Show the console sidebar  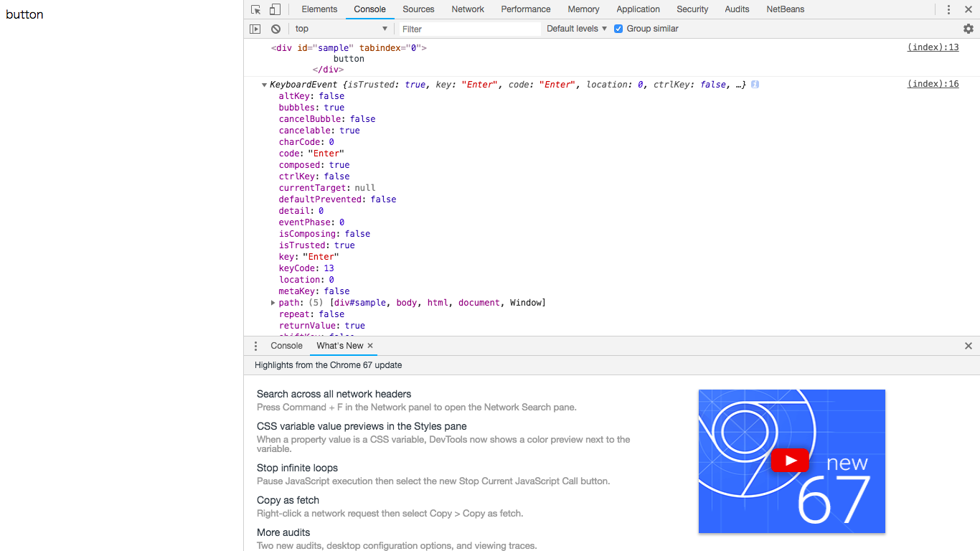(255, 29)
